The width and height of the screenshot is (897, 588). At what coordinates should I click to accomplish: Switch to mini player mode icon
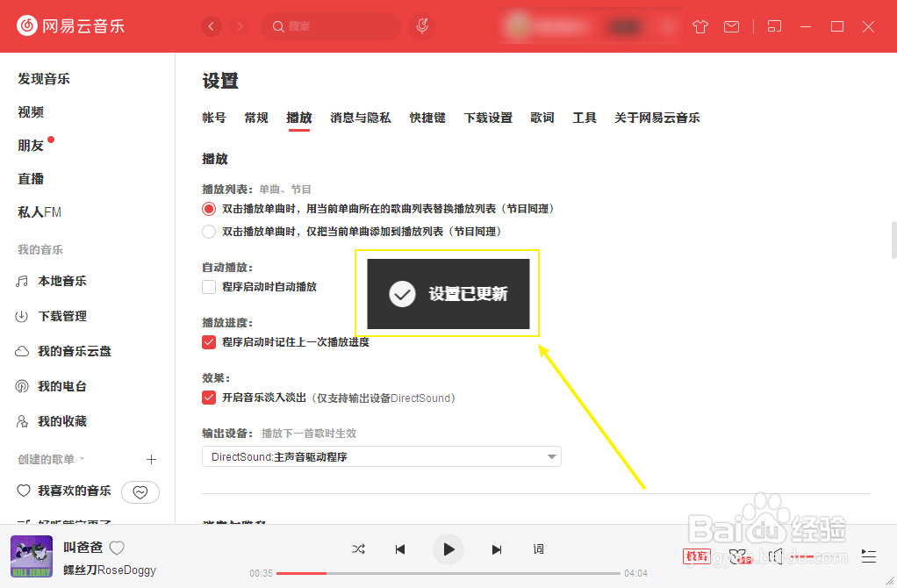(x=774, y=26)
